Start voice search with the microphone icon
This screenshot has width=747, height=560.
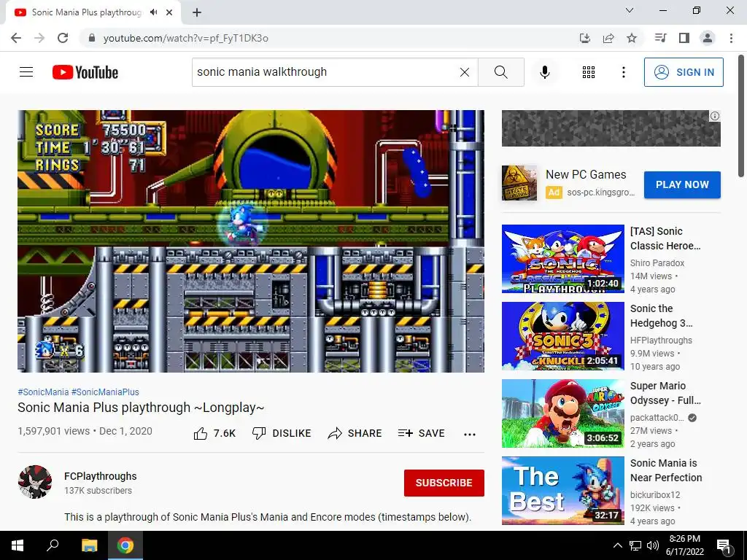pyautogui.click(x=544, y=72)
